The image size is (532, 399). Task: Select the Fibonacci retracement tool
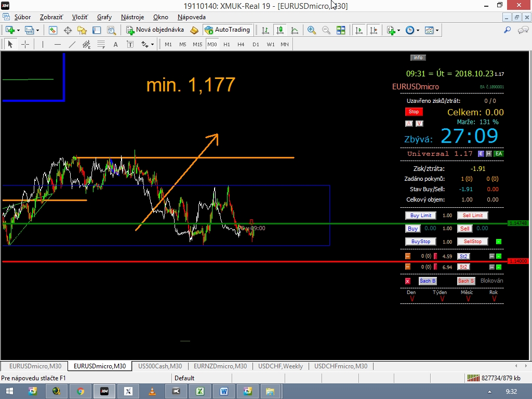pos(101,44)
